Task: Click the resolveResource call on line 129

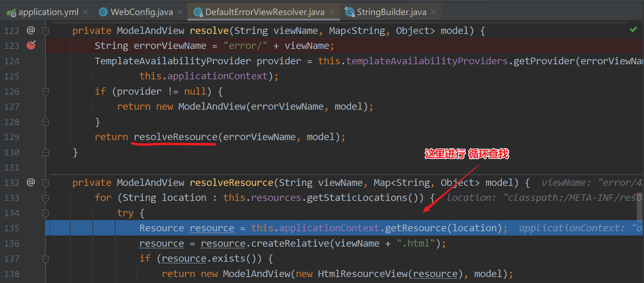Action: [x=176, y=137]
